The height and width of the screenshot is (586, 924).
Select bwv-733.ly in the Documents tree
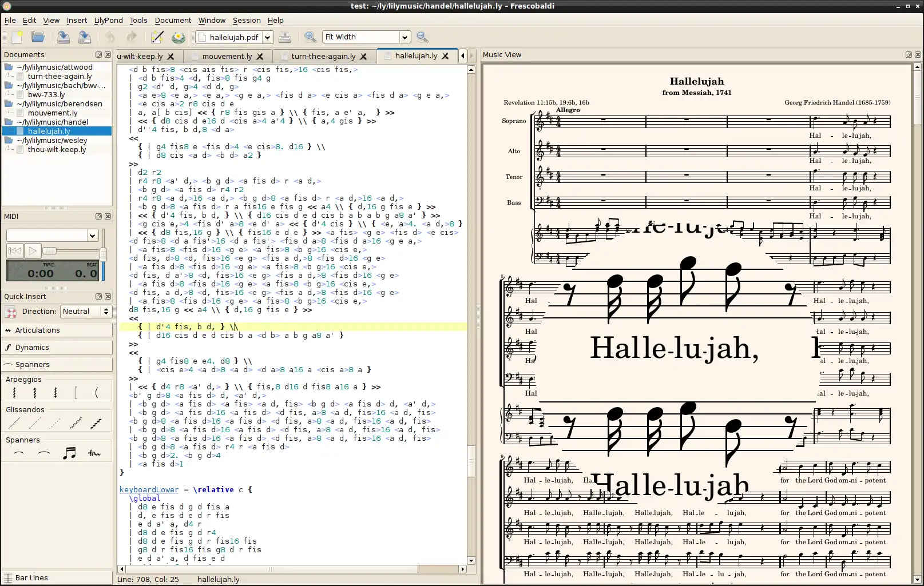46,95
